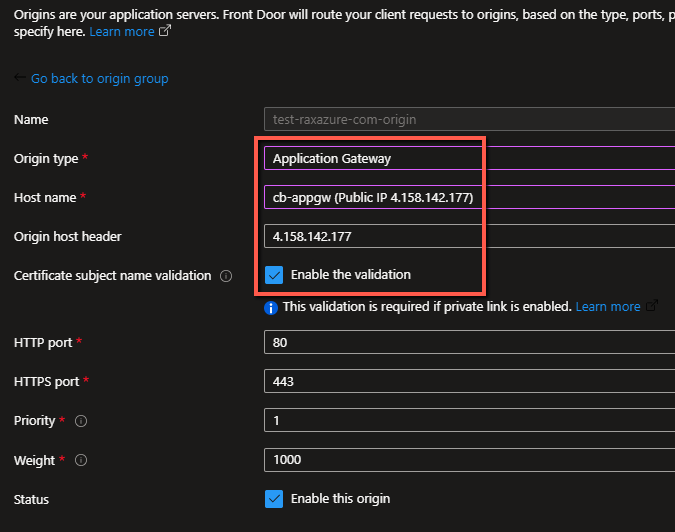
Task: Click external link icon after private link Learn more
Action: pyautogui.click(x=652, y=306)
